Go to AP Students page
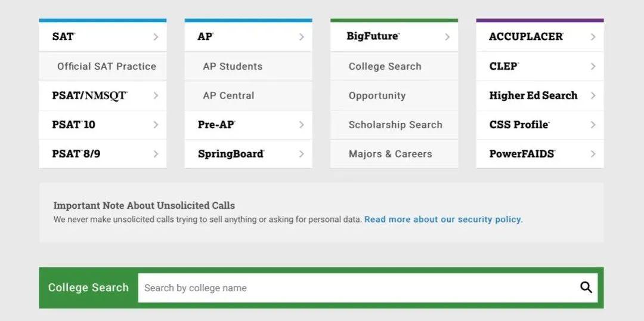This screenshot has width=644, height=321. [233, 66]
